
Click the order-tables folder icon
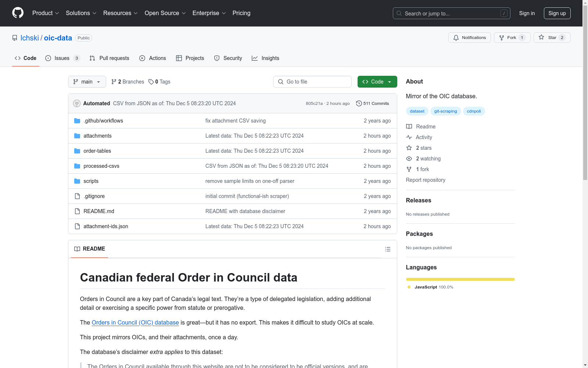point(77,151)
